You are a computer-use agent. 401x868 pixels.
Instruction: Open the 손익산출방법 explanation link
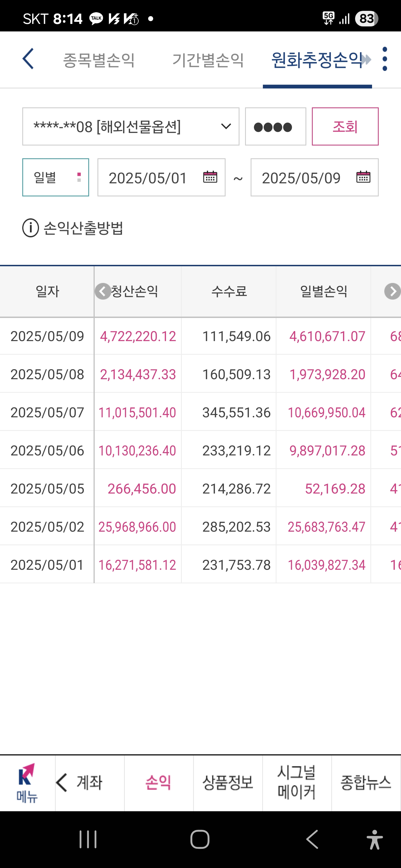pyautogui.click(x=83, y=228)
